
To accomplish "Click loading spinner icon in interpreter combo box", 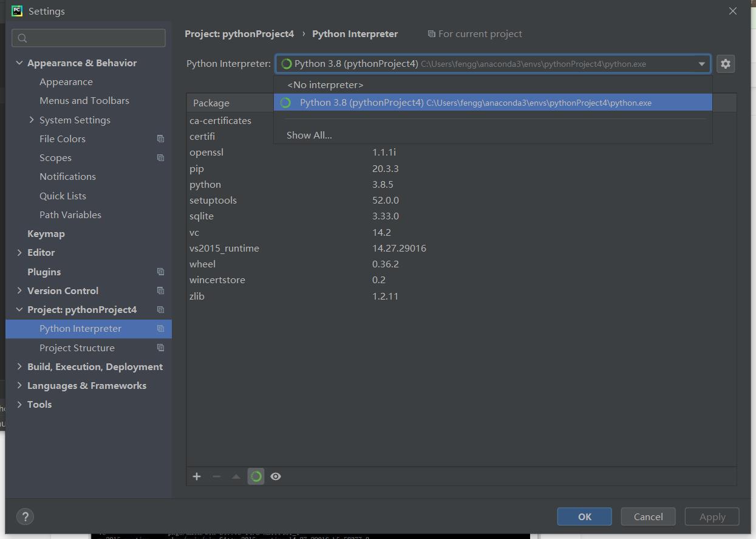I will coord(287,64).
